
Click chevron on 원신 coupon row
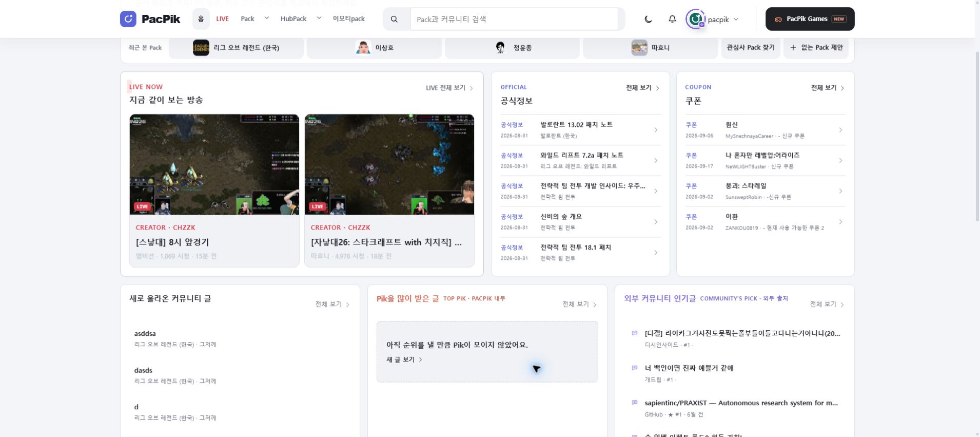click(840, 130)
